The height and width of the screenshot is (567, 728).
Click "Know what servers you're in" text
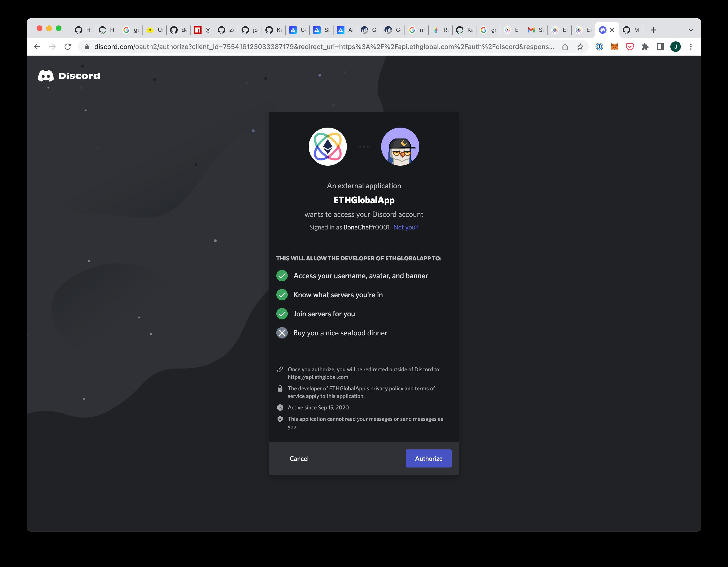point(338,295)
